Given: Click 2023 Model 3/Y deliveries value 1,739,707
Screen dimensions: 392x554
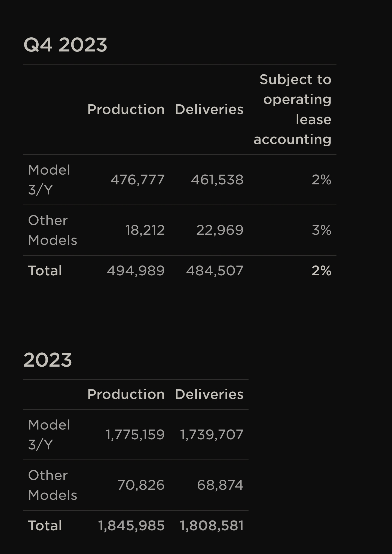Looking at the screenshot, I should [x=212, y=434].
